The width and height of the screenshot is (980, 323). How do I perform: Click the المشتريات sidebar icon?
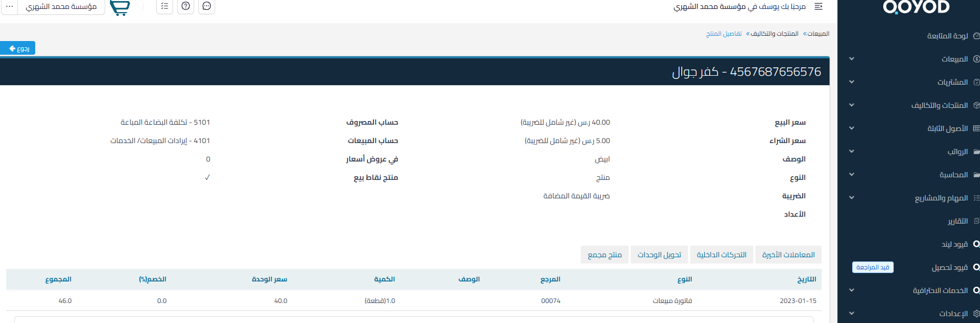point(976,82)
